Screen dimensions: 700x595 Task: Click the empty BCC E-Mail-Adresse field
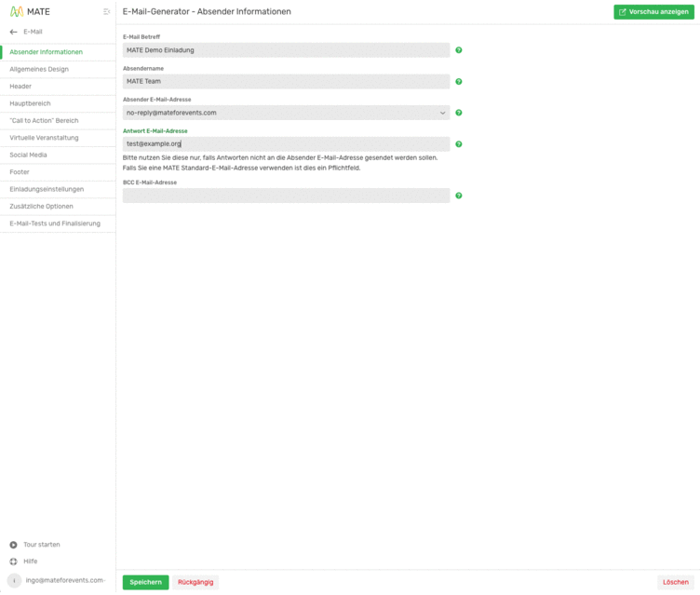point(286,196)
